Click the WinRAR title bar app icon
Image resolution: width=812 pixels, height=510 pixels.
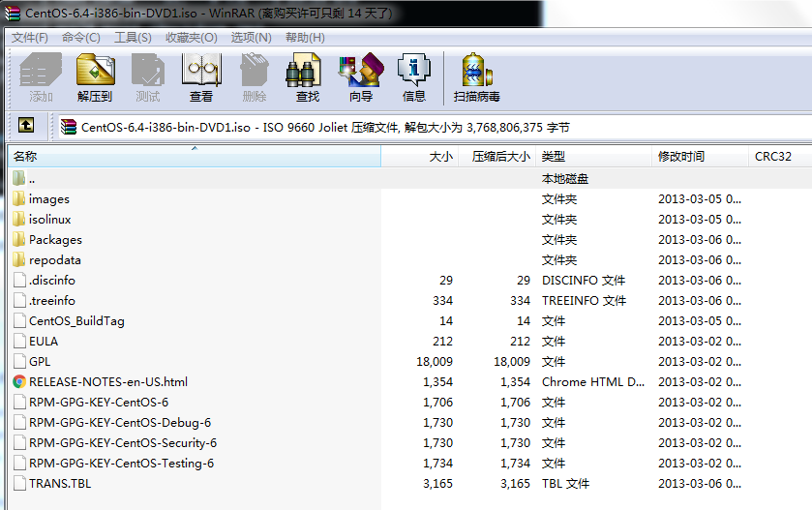coord(13,13)
